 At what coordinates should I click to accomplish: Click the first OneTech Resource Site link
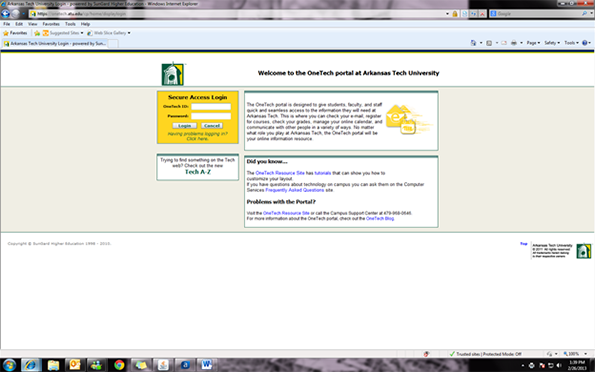(280, 173)
